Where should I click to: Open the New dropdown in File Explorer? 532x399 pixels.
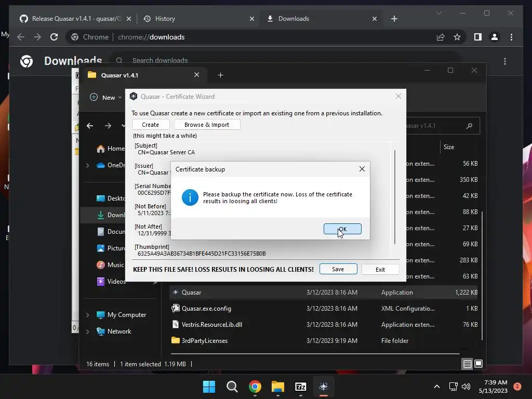pos(105,97)
